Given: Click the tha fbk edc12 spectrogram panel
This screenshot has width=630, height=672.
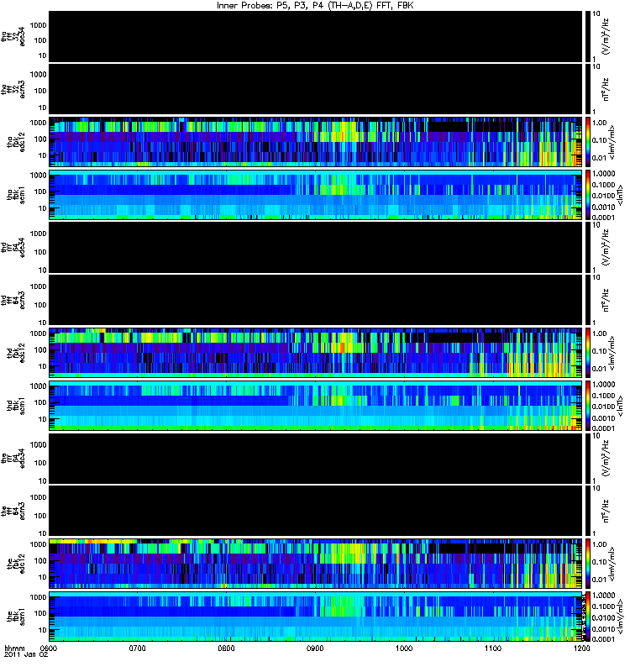Looking at the screenshot, I should 316,141.
